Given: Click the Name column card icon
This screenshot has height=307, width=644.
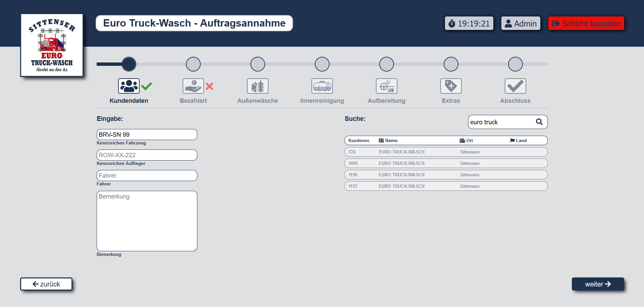Looking at the screenshot, I should pos(381,140).
